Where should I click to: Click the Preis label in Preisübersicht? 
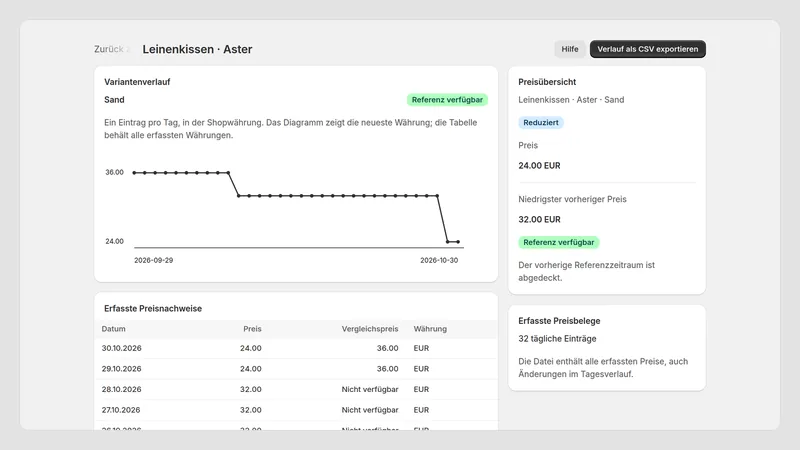528,145
